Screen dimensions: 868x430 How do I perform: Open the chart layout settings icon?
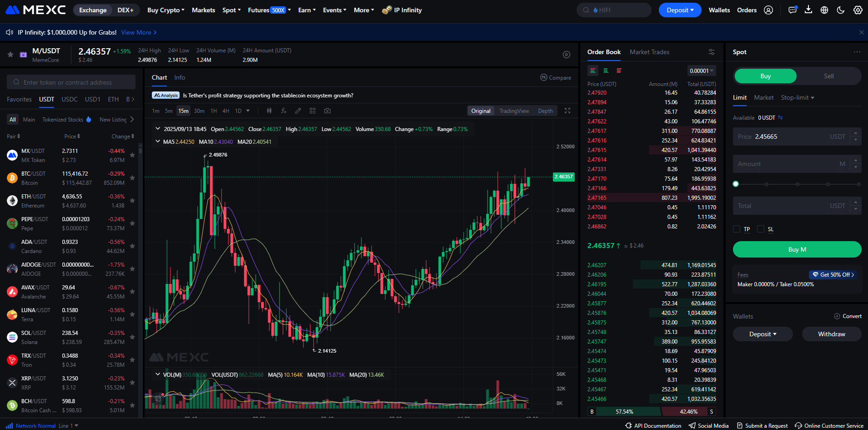[313, 111]
